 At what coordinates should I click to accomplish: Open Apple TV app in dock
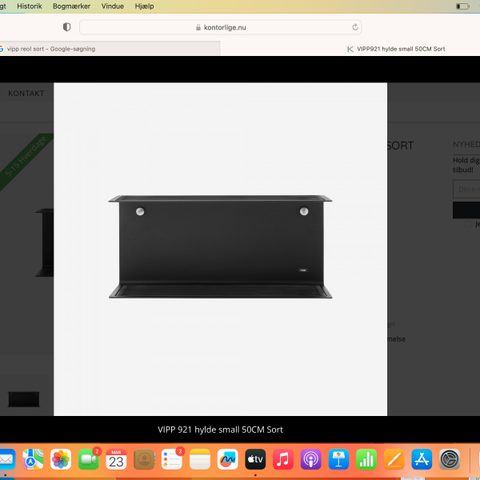[255, 459]
